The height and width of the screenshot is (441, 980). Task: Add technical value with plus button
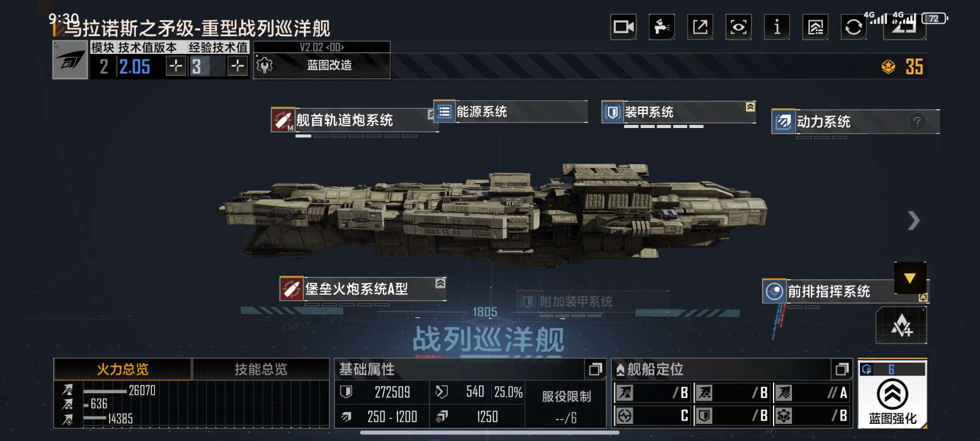point(176,66)
